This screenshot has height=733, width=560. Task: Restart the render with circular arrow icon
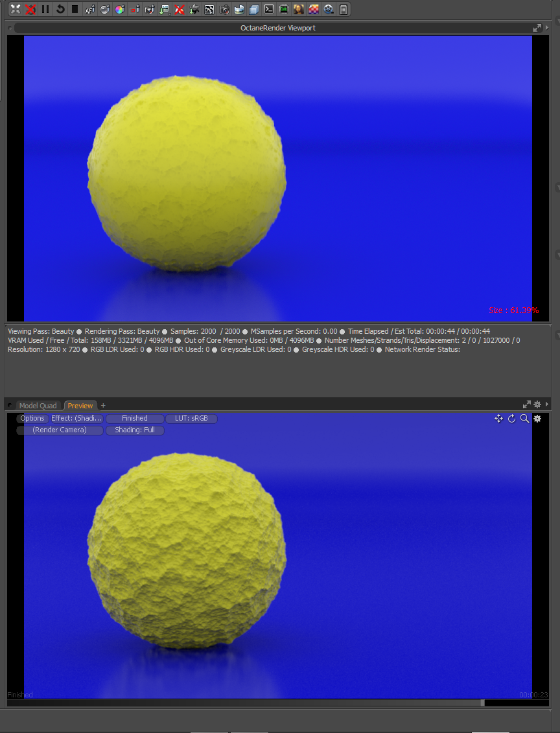coord(60,9)
